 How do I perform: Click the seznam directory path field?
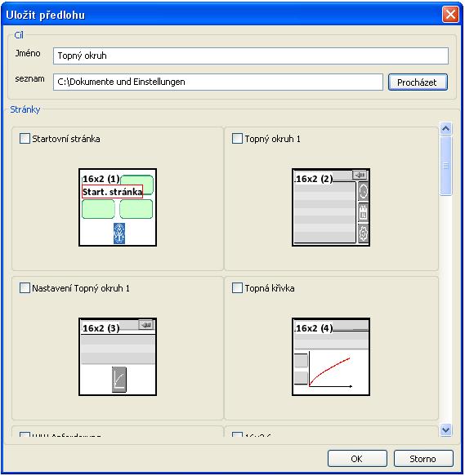(x=218, y=82)
